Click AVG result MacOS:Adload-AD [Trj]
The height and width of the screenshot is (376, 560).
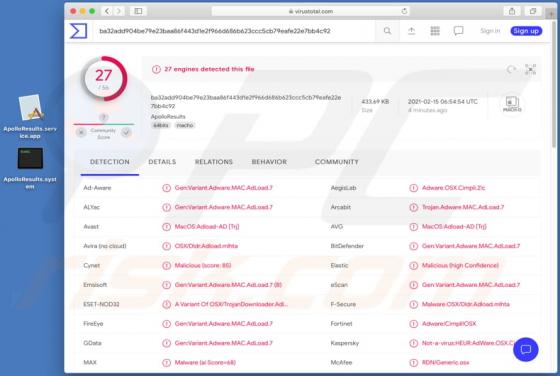[x=454, y=227]
